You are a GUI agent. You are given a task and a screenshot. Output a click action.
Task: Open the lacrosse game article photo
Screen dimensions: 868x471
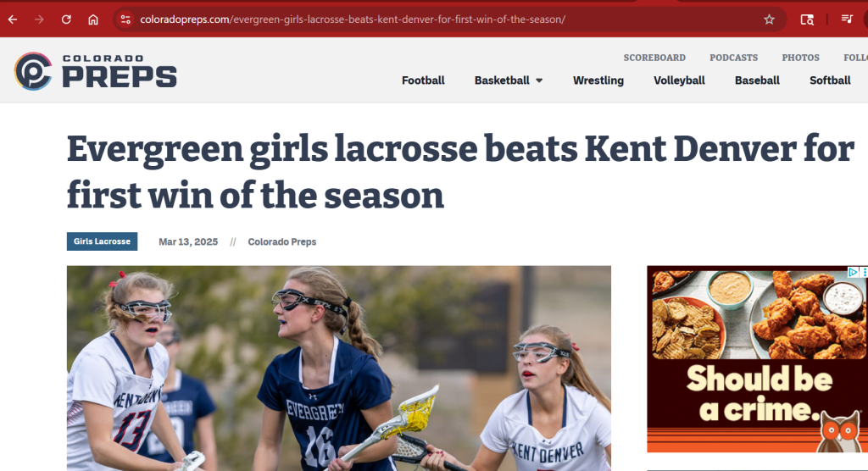point(339,368)
